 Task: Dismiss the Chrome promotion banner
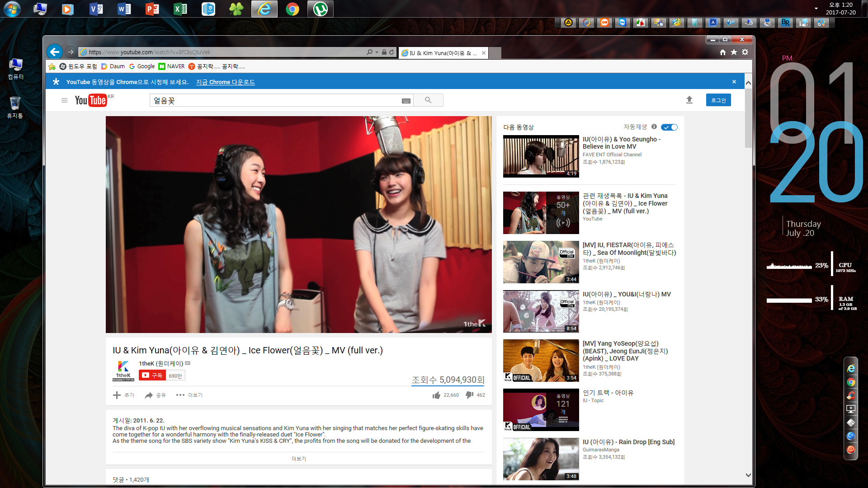(x=734, y=82)
